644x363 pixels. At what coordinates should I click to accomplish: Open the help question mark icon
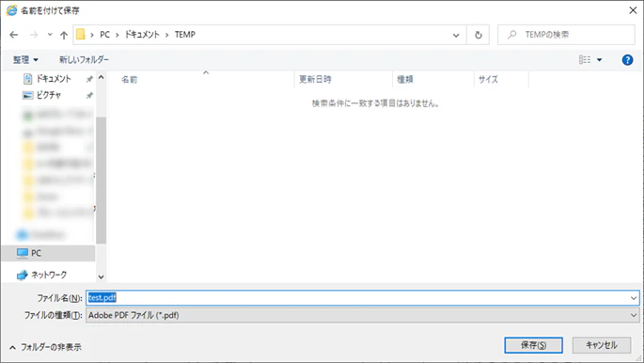[x=627, y=60]
